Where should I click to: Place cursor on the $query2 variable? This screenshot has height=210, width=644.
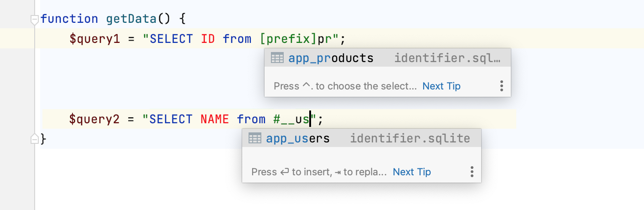(x=94, y=120)
